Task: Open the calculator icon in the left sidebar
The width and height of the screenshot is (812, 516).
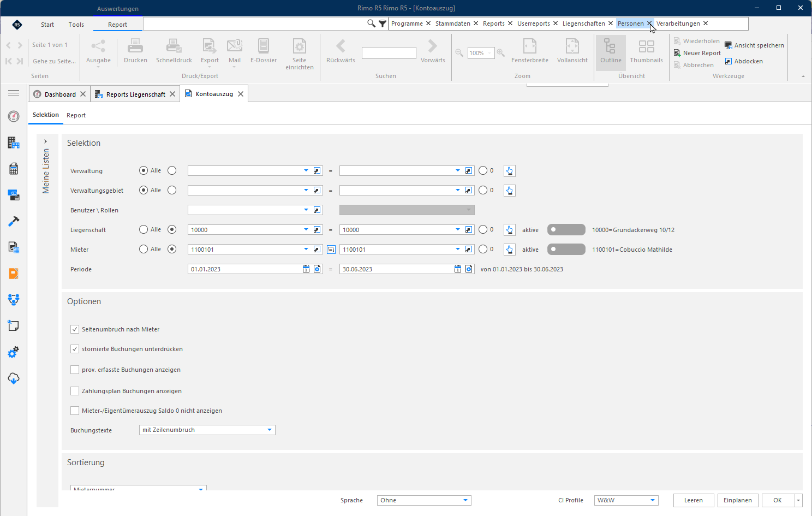Action: pyautogui.click(x=14, y=169)
